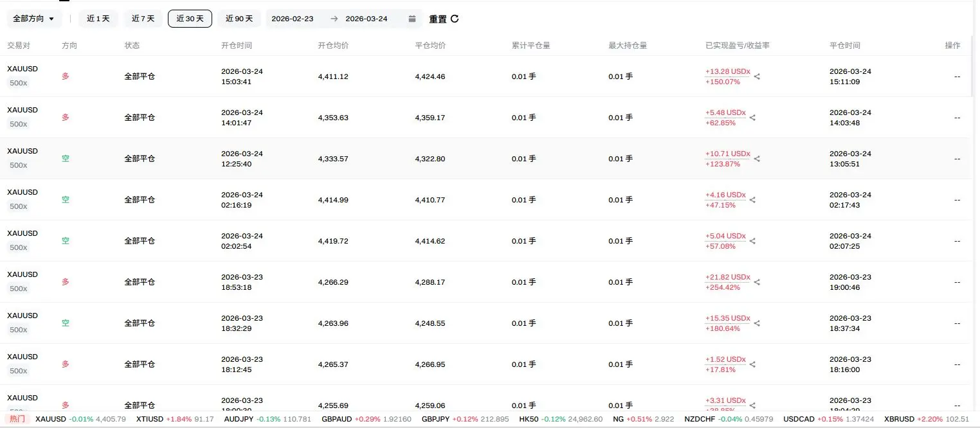Click close time 2026-03-24 02:07:25
980x428 pixels.
850,241
